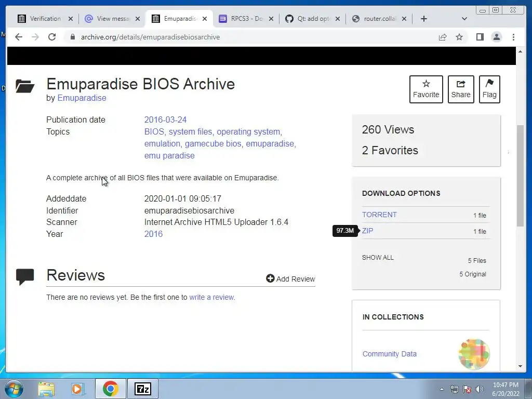Open the 2016 year link
This screenshot has height=399, width=532.
pyautogui.click(x=153, y=234)
